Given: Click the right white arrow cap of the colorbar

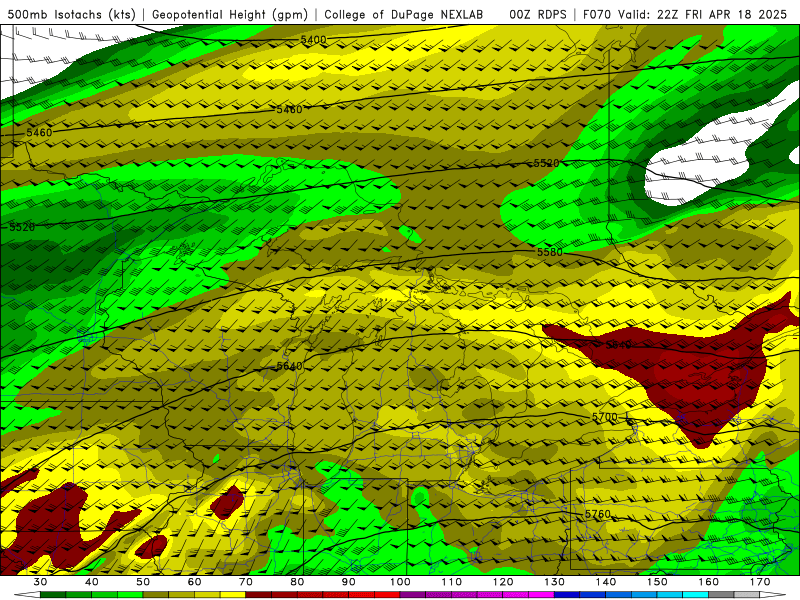Looking at the screenshot, I should pyautogui.click(x=773, y=595).
